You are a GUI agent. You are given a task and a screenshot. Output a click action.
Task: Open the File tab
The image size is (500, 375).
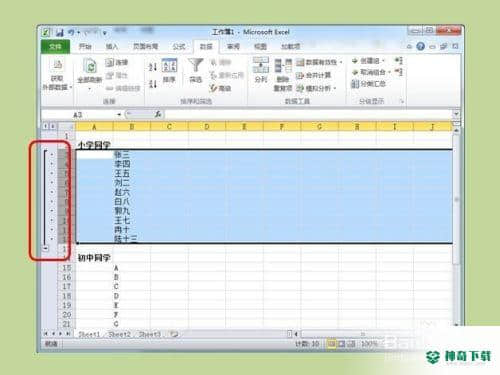point(55,46)
